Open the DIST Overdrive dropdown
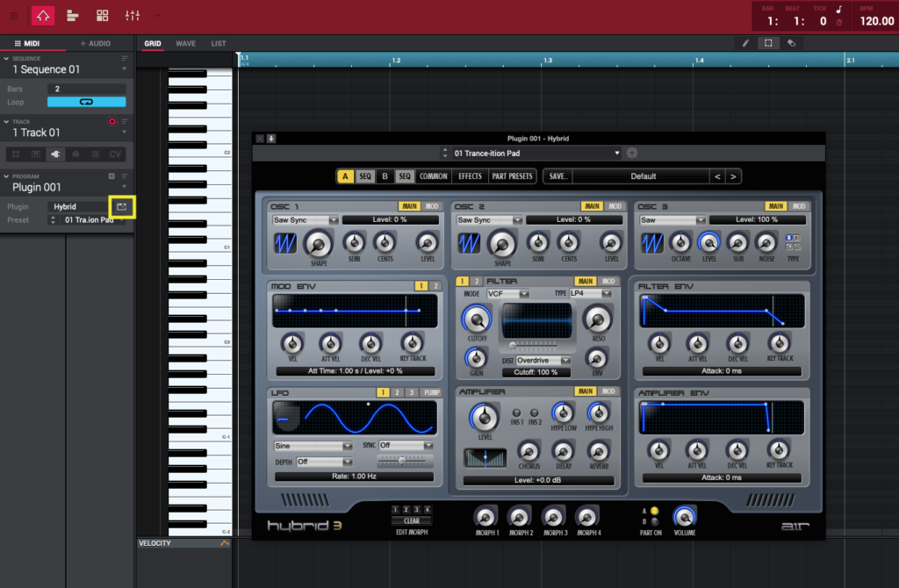This screenshot has height=588, width=899. [x=543, y=361]
